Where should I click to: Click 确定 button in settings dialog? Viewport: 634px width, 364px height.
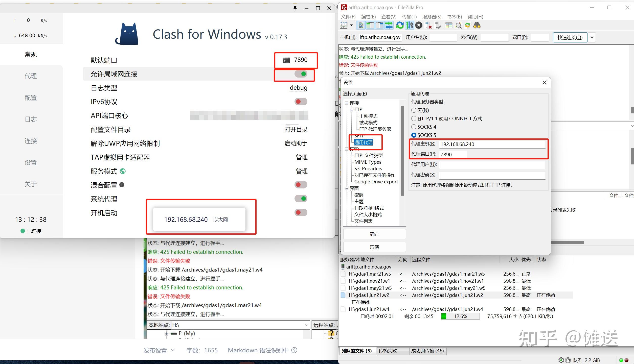tap(374, 234)
